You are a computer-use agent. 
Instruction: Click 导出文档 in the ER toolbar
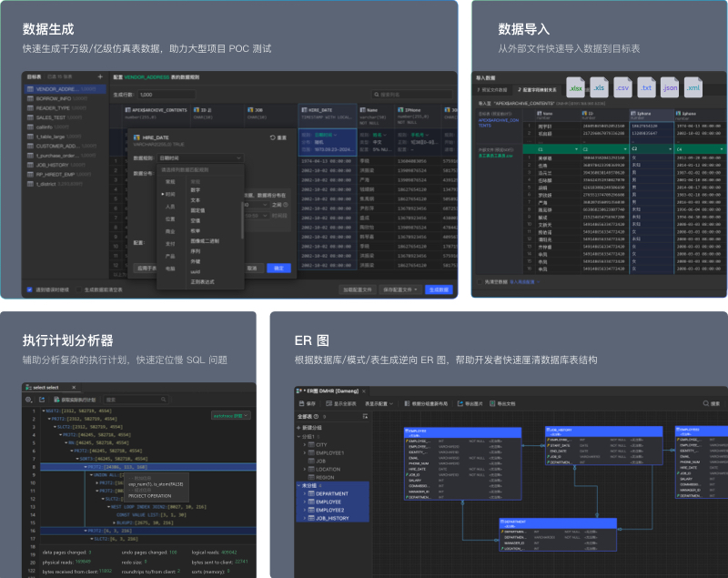click(x=503, y=403)
